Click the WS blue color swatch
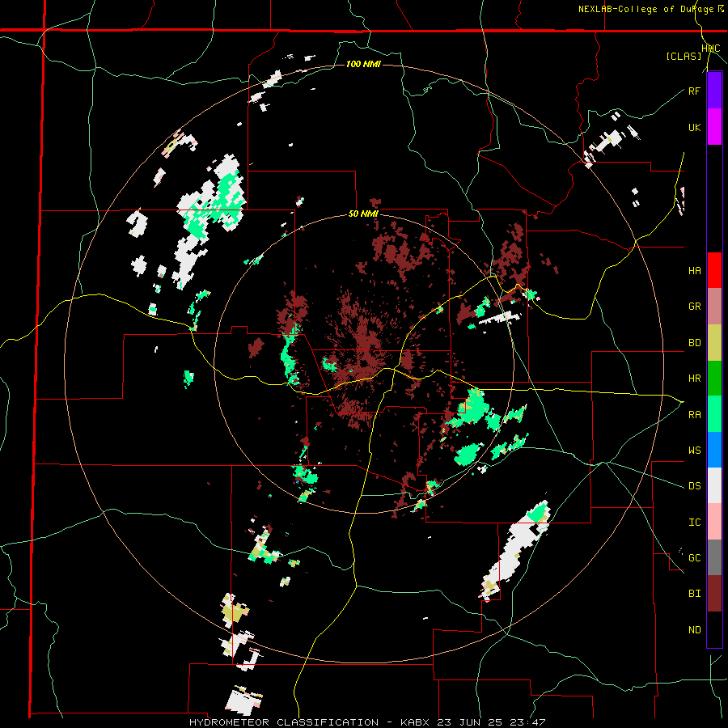This screenshot has width=728, height=728. 714,450
